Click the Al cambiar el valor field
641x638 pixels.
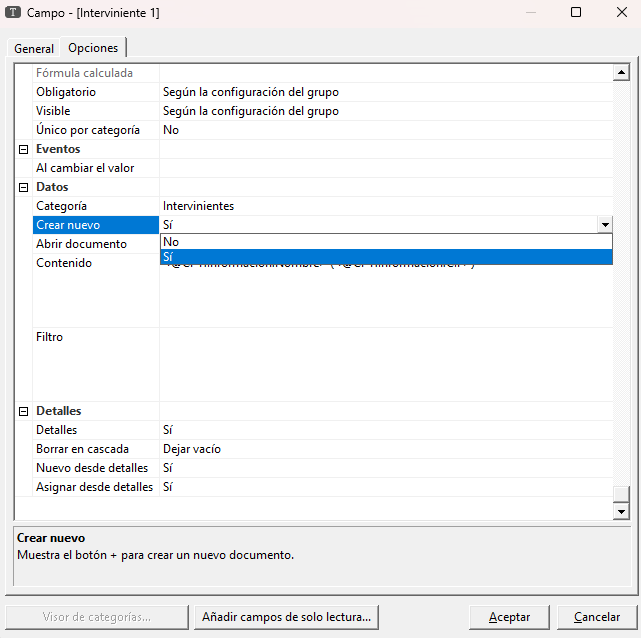tap(385, 168)
